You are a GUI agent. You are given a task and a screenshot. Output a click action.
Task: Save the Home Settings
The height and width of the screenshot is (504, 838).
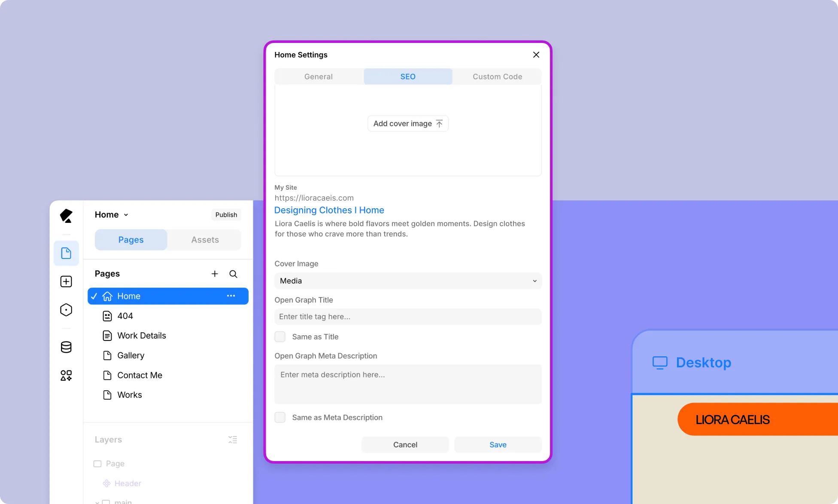tap(498, 445)
